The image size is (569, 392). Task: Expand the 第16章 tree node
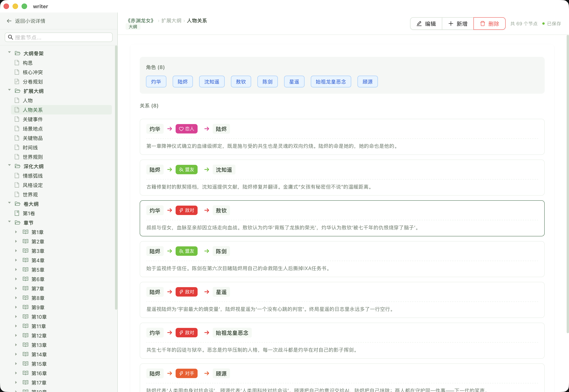pos(16,373)
